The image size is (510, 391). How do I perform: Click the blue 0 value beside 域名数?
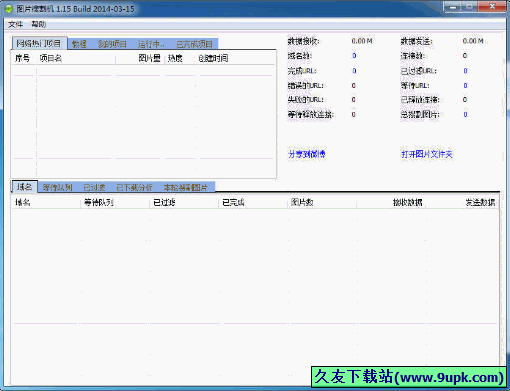pyautogui.click(x=354, y=56)
